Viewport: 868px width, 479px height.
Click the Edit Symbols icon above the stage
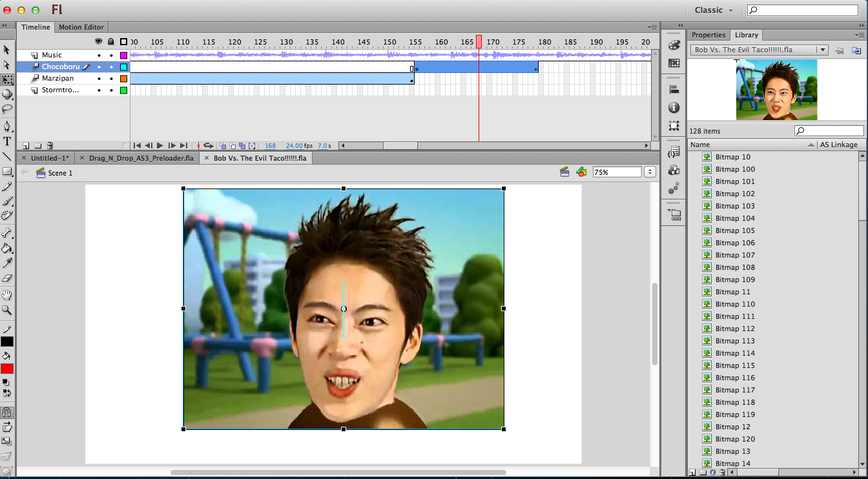tap(581, 172)
